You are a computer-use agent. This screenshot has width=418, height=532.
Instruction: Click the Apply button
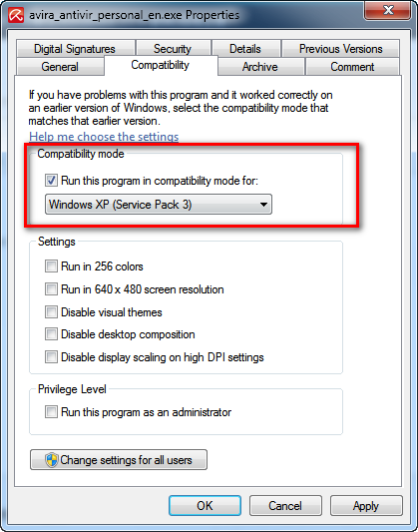click(366, 506)
